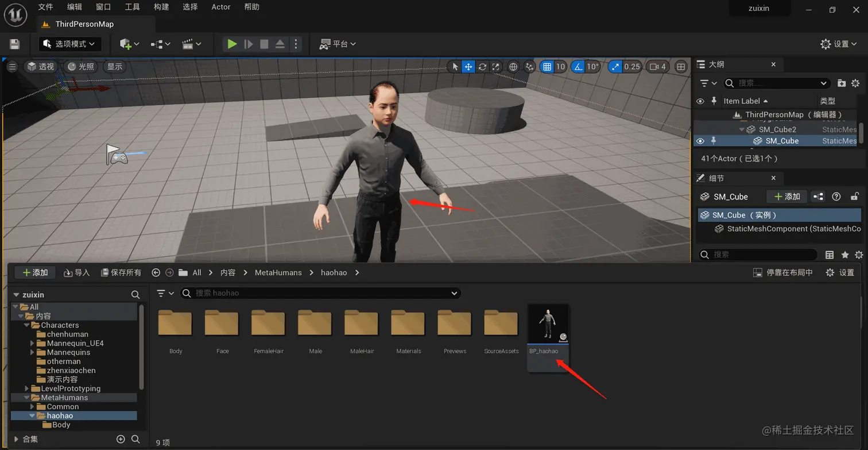The width and height of the screenshot is (868, 450).
Task: Click the 添加 button in Content Browser
Action: click(35, 272)
